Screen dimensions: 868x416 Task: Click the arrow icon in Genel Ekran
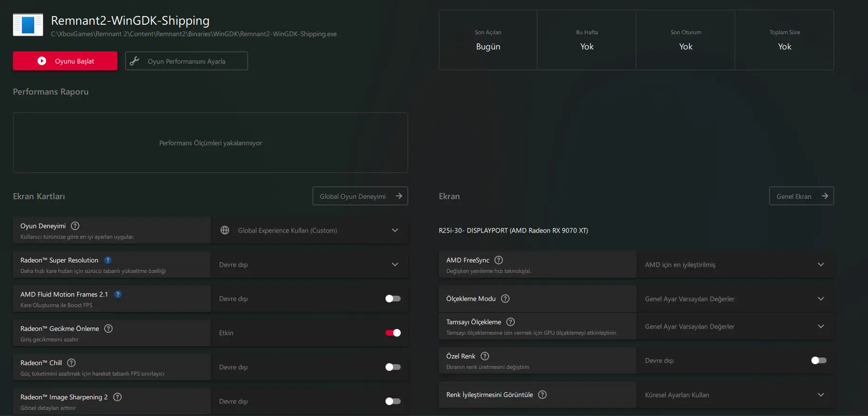tap(825, 196)
